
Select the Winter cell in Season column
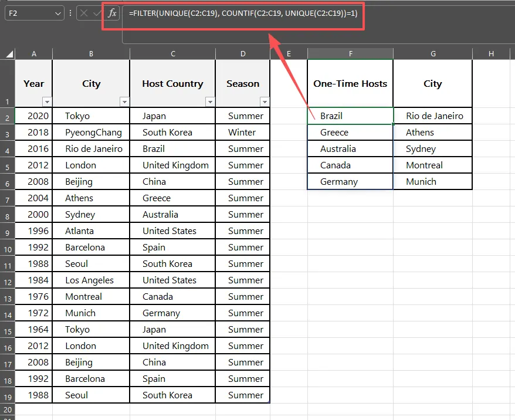coord(242,133)
